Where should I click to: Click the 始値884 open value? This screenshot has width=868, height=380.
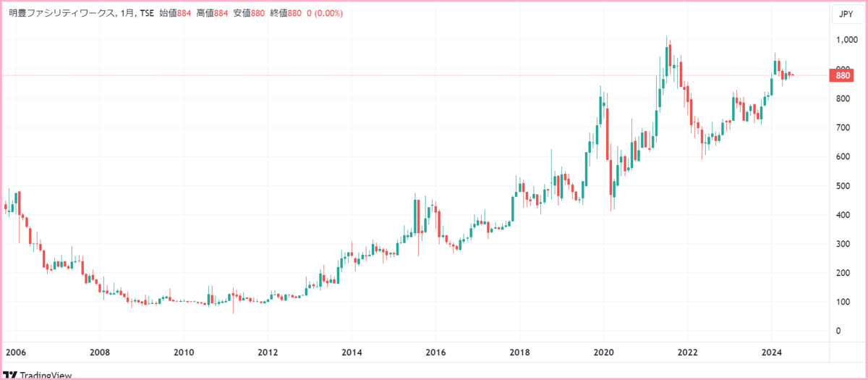[x=174, y=14]
